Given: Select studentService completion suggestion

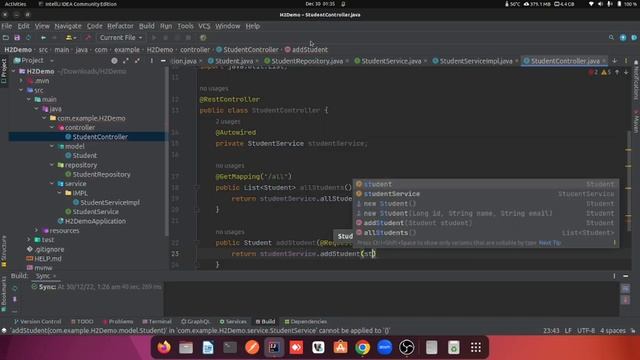Looking at the screenshot, I should pos(485,194).
